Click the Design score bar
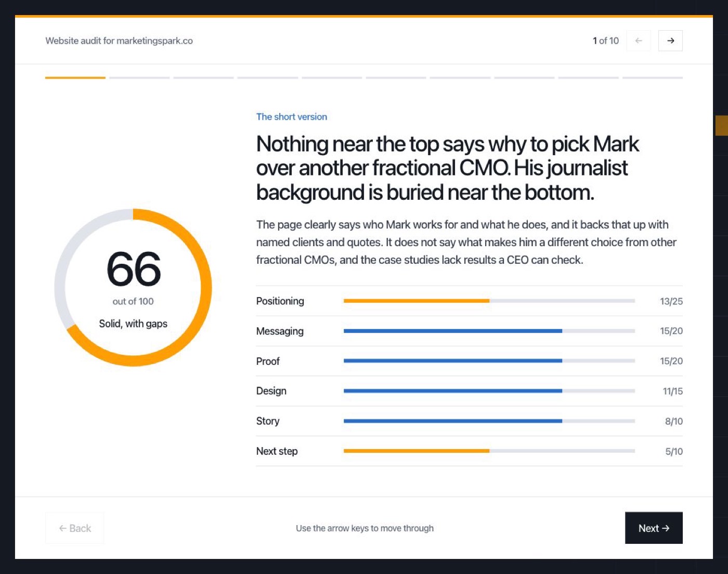The width and height of the screenshot is (728, 574). point(489,391)
